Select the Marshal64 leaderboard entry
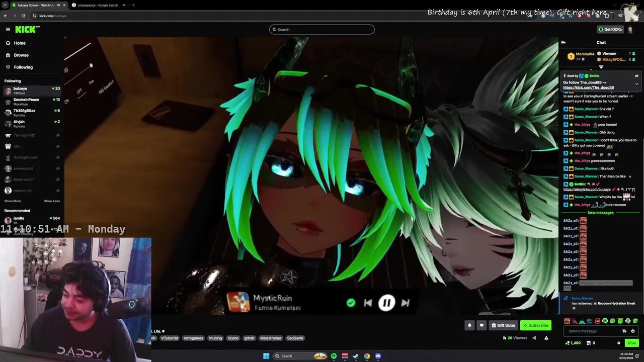 tap(581, 56)
